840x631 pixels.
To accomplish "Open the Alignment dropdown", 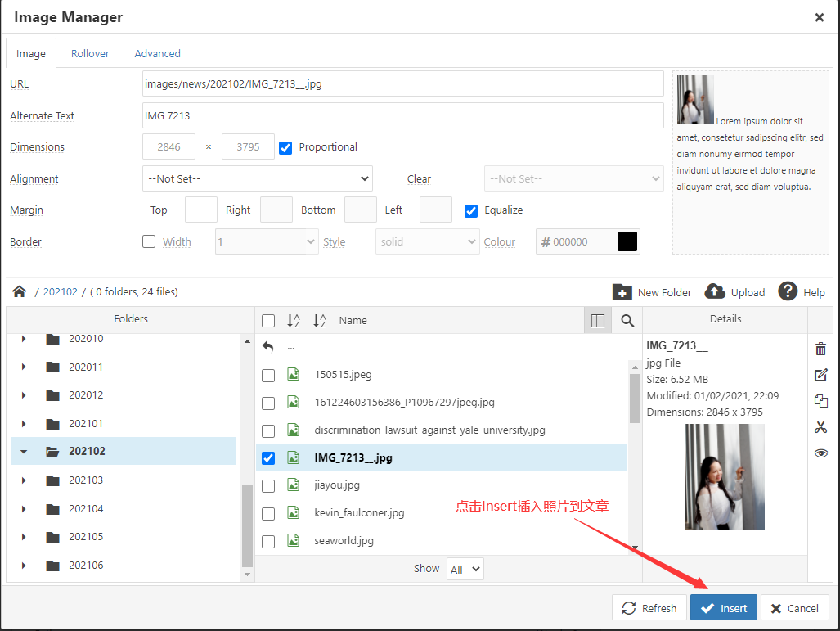I will [x=258, y=178].
